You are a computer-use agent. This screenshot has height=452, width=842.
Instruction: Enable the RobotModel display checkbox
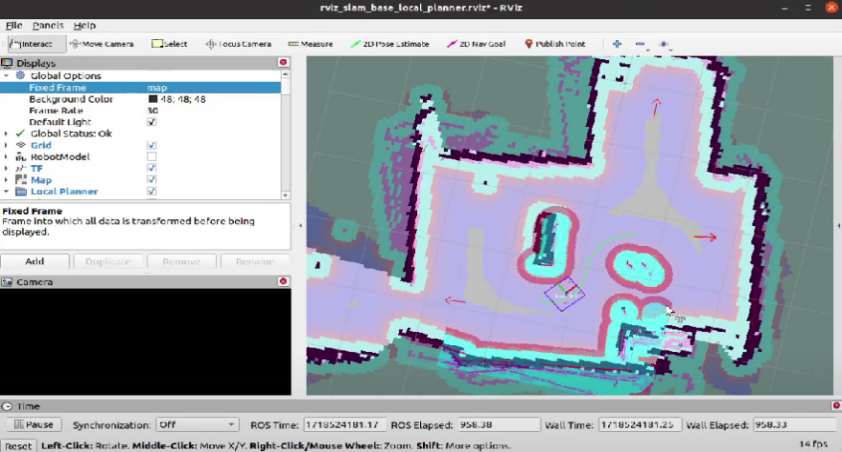[x=152, y=157]
